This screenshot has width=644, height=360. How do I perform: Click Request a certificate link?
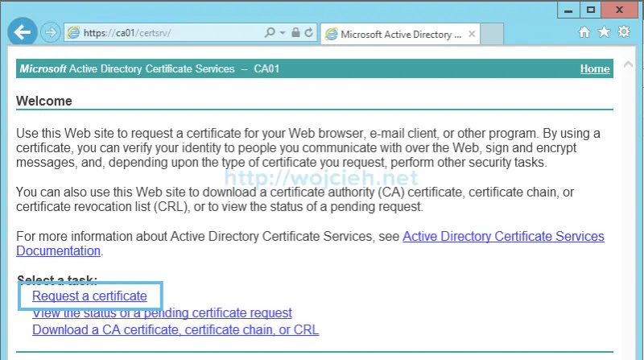click(x=89, y=296)
